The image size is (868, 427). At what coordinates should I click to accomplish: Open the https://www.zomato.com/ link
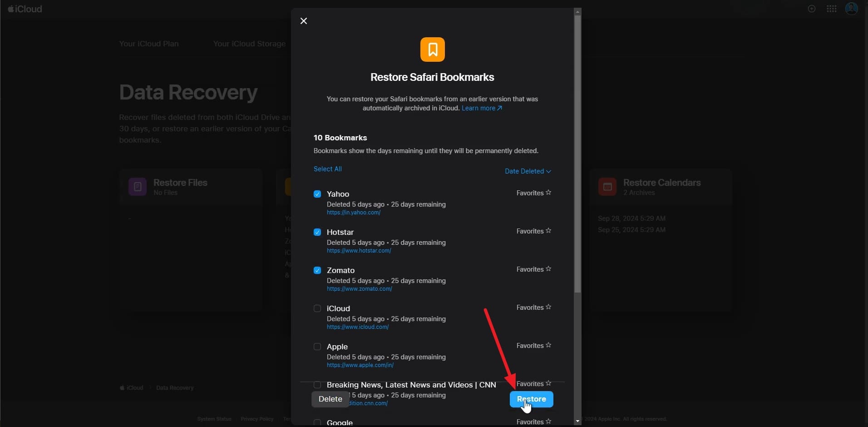pyautogui.click(x=359, y=289)
